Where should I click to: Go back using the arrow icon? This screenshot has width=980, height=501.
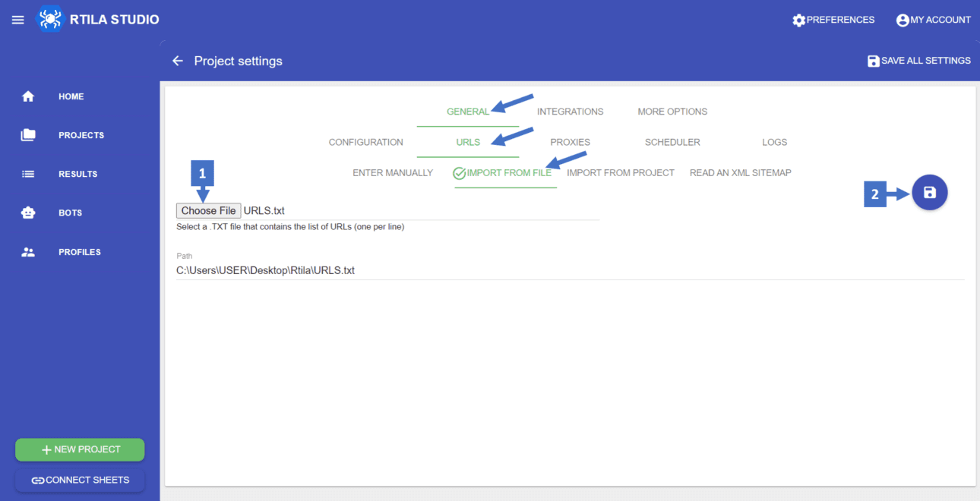178,61
